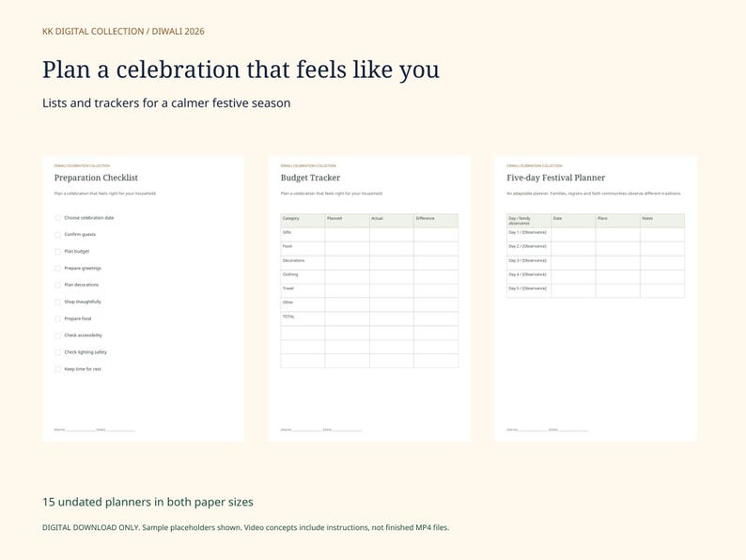Click the 'Travel' row label in Budget Tracker
Viewport: 746px width, 560px height.
click(x=288, y=288)
